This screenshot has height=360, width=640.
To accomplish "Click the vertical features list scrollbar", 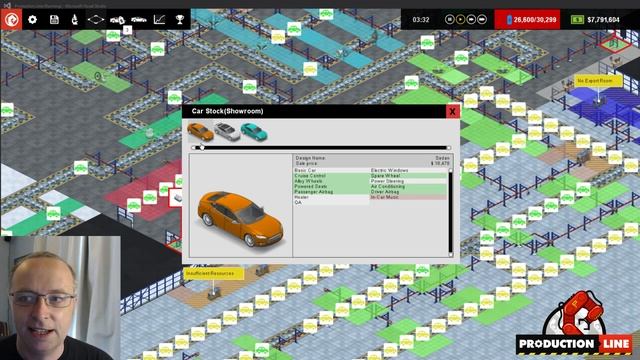I will [451, 212].
